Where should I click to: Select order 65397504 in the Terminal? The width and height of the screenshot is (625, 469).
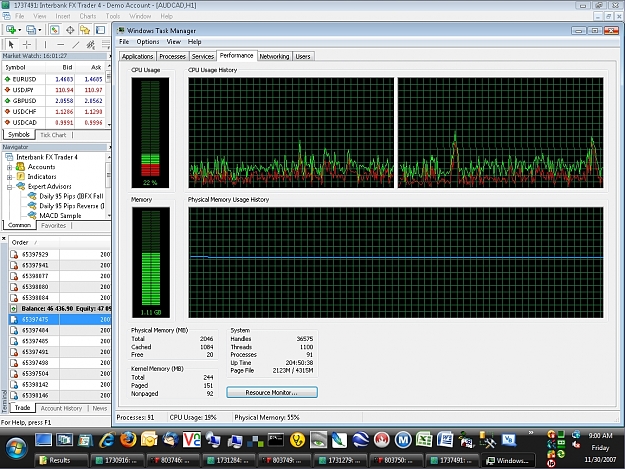click(x=60, y=374)
